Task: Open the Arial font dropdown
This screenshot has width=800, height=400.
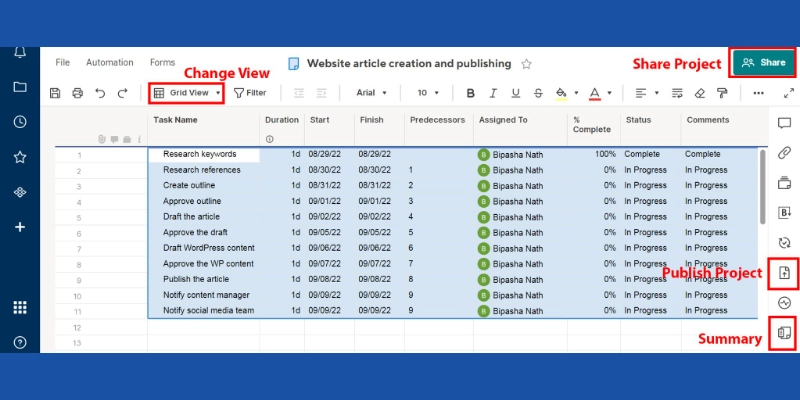Action: click(374, 93)
